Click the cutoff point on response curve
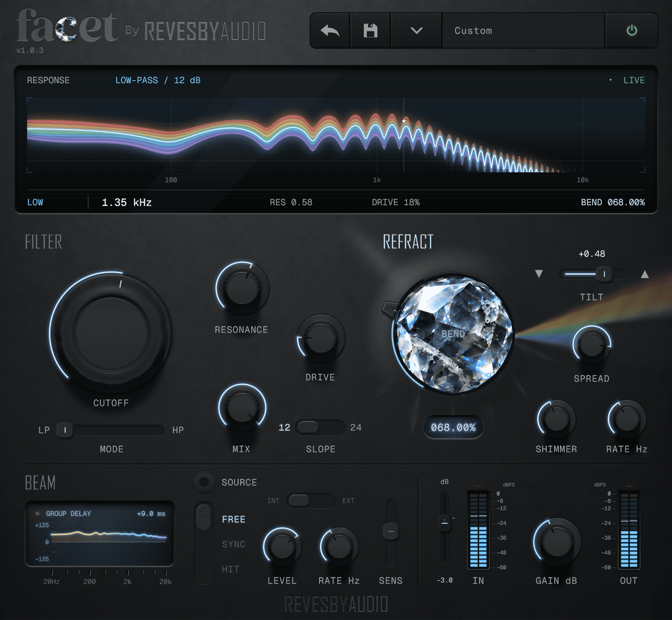Screen dimensions: 672x620 [x=404, y=121]
